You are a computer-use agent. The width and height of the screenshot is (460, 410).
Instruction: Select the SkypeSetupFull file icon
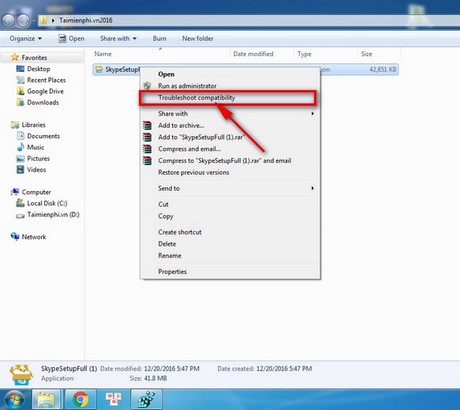[x=99, y=69]
